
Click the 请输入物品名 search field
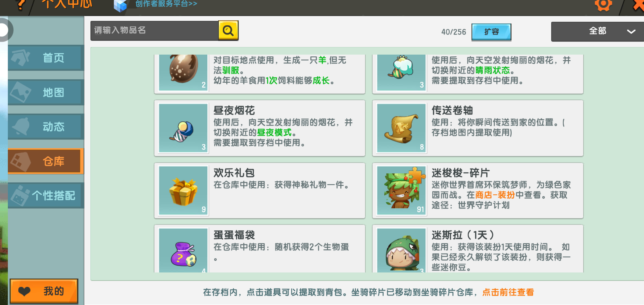pos(154,31)
